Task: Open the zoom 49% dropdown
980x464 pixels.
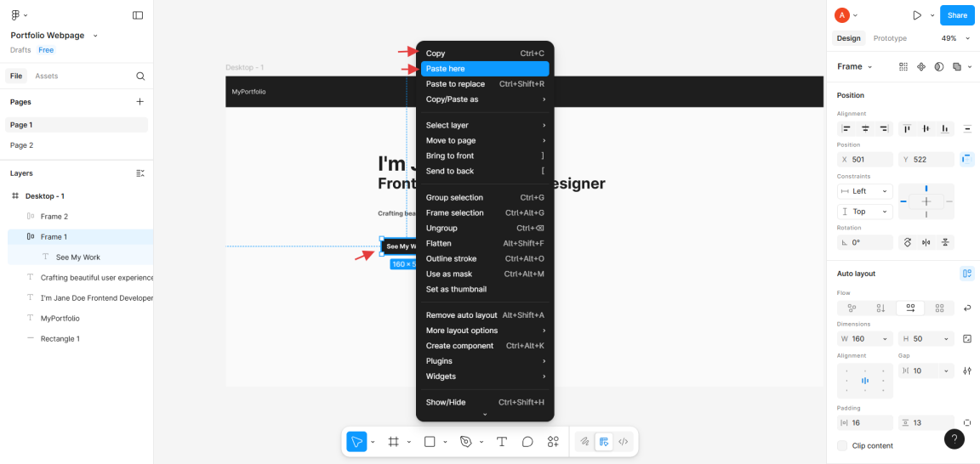Action: pyautogui.click(x=954, y=38)
